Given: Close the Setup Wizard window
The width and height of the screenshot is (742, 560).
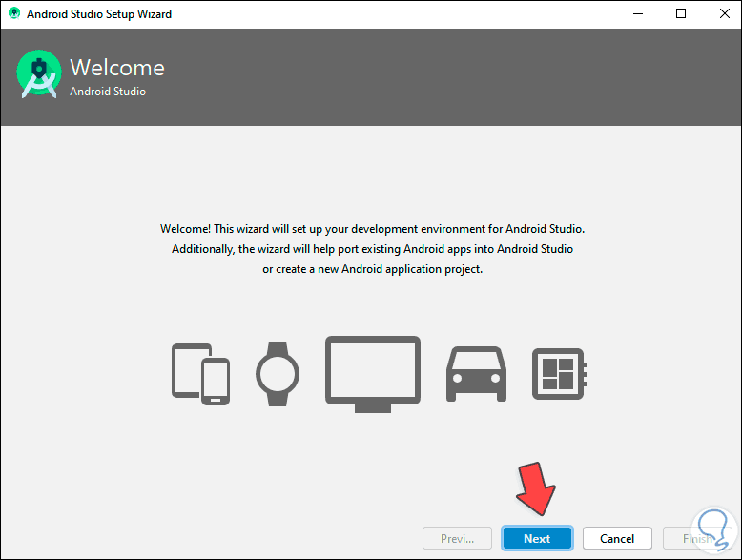Looking at the screenshot, I should tap(724, 13).
